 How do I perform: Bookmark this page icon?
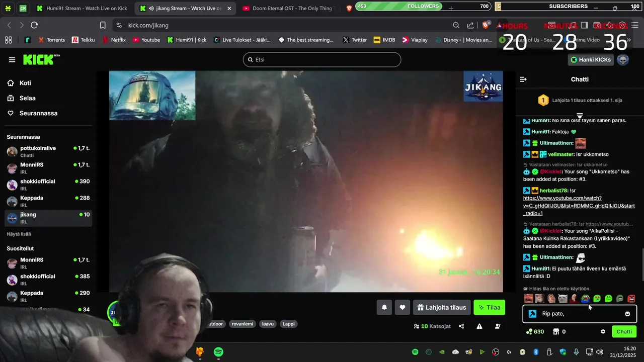(103, 25)
